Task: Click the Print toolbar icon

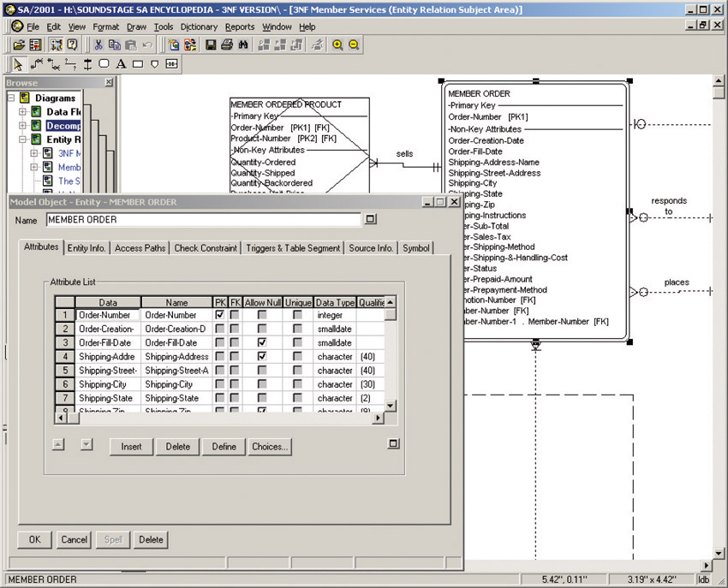Action: pyautogui.click(x=227, y=45)
